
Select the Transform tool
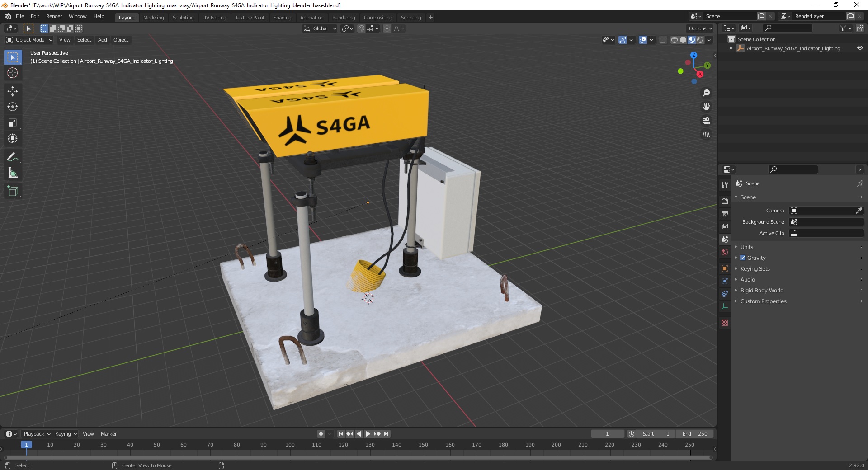(x=13, y=138)
